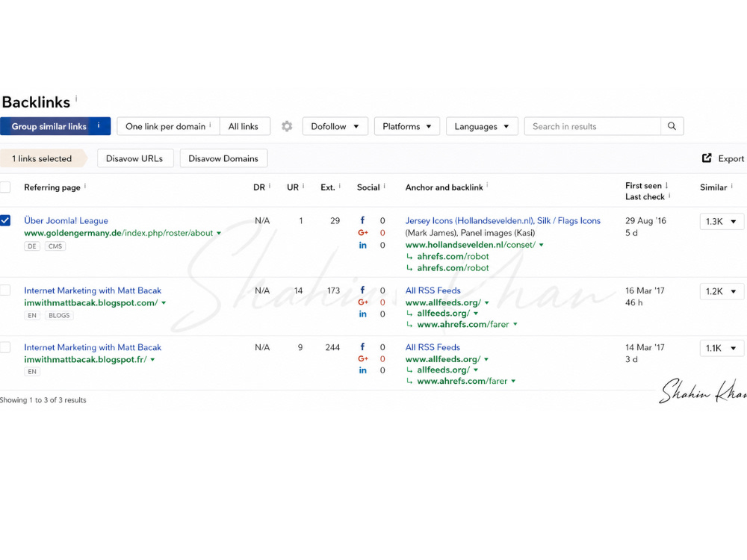This screenshot has width=747, height=560.
Task: Open www.ahrefs.com/farer link in blogspot.com row
Action: pos(463,324)
